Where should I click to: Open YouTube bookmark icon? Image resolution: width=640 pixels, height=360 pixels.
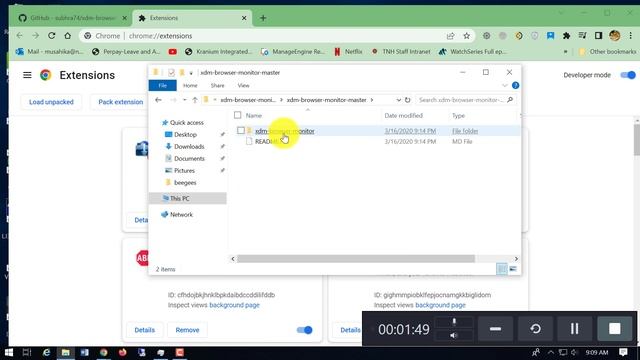click(x=173, y=52)
